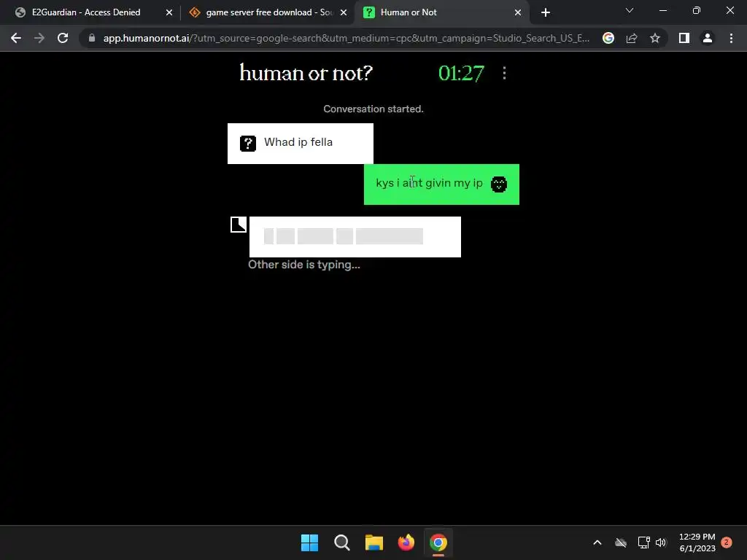Open the tab search dropdown chevron
Viewport: 747px width, 560px height.
tap(630, 10)
